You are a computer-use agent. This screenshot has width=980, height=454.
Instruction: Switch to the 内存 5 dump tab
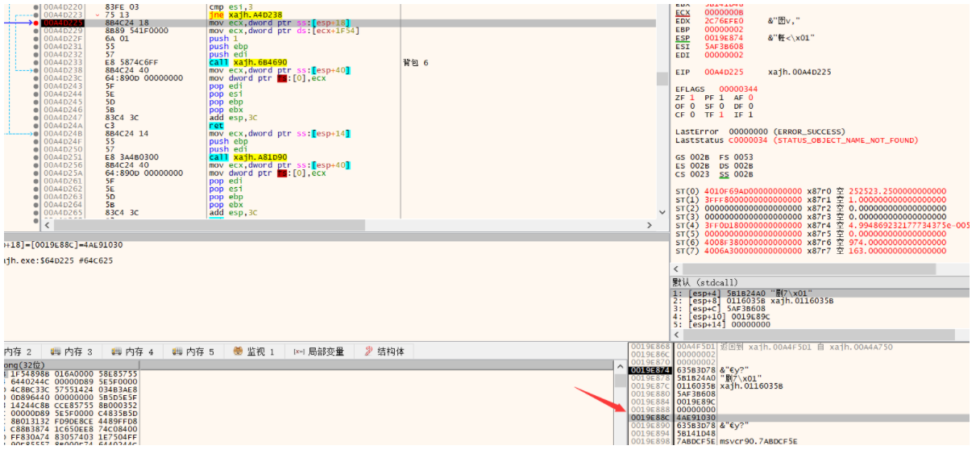click(x=193, y=352)
